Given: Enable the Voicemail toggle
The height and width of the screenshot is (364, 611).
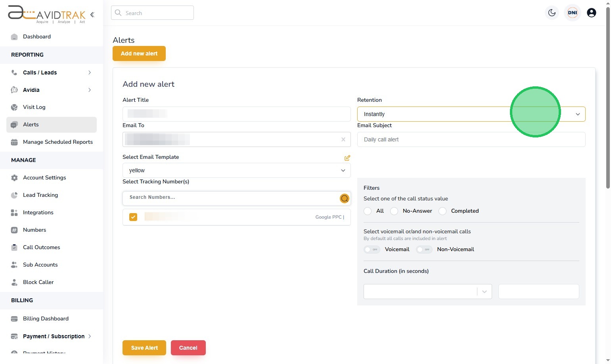Looking at the screenshot, I should coord(372,250).
